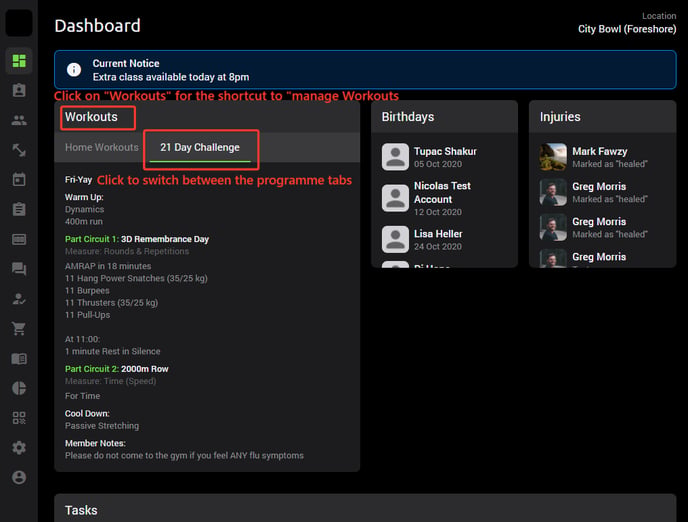The width and height of the screenshot is (688, 522).
Task: Select the 21 Day Challenge tab
Action: point(200,147)
